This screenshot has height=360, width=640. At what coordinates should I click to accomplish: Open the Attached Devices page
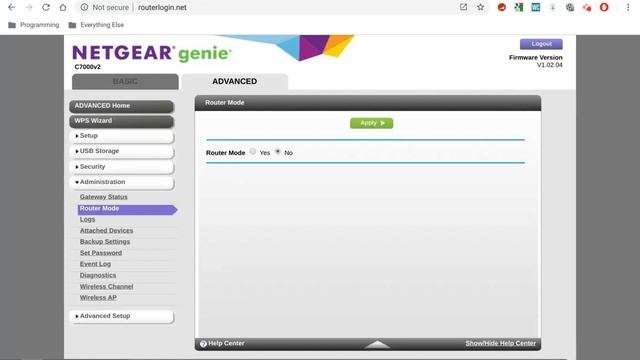point(107,231)
